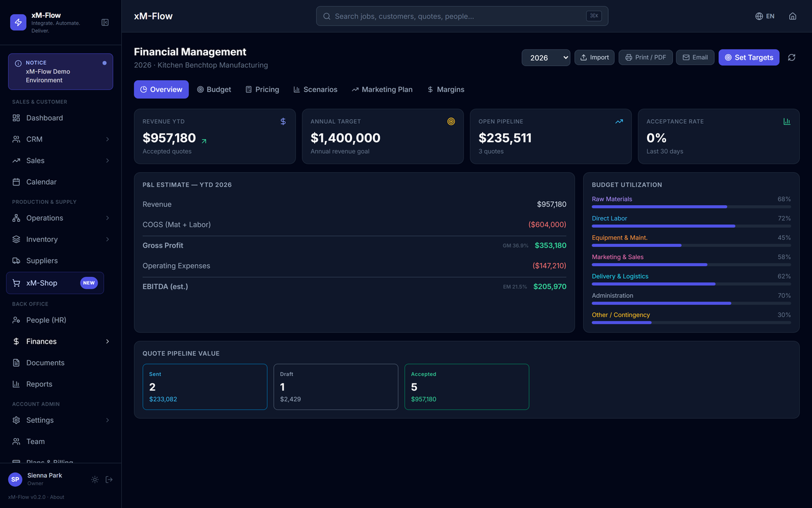Viewport: 812px width, 508px height.
Task: Open Documents in the sidebar
Action: pyautogui.click(x=61, y=363)
